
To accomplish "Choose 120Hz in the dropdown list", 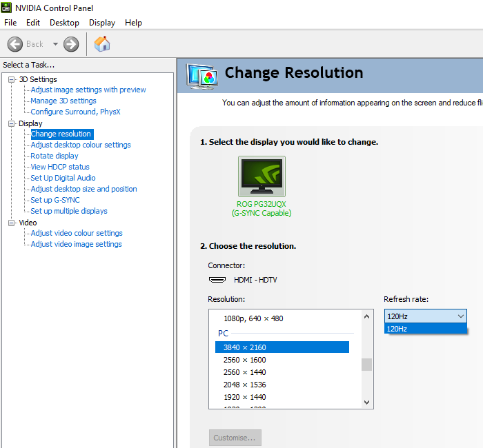I will tap(426, 329).
